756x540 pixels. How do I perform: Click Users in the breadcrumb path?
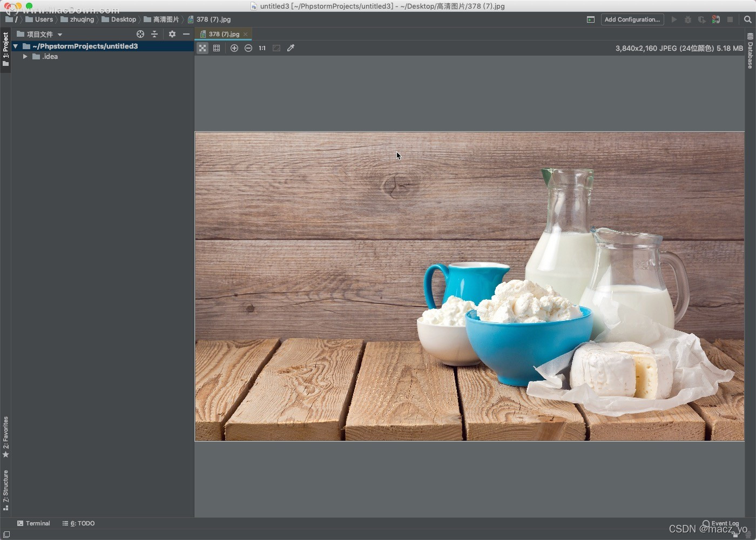click(x=39, y=19)
